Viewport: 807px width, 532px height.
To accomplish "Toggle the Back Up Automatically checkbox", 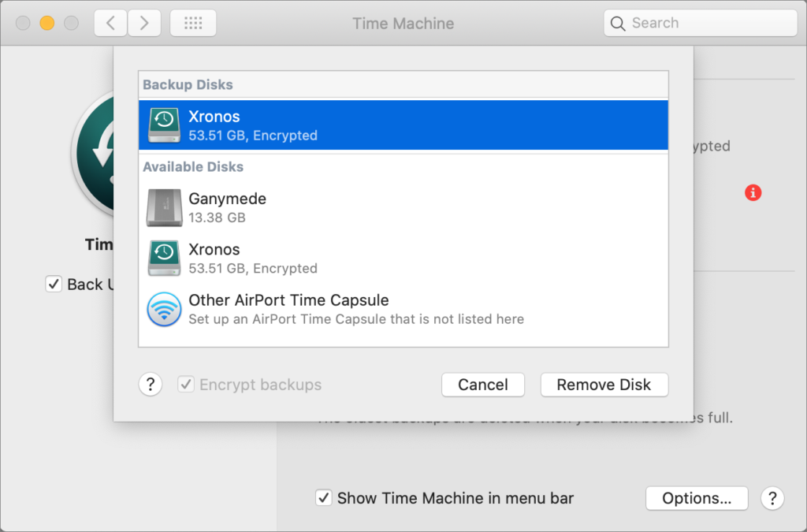I will click(54, 285).
